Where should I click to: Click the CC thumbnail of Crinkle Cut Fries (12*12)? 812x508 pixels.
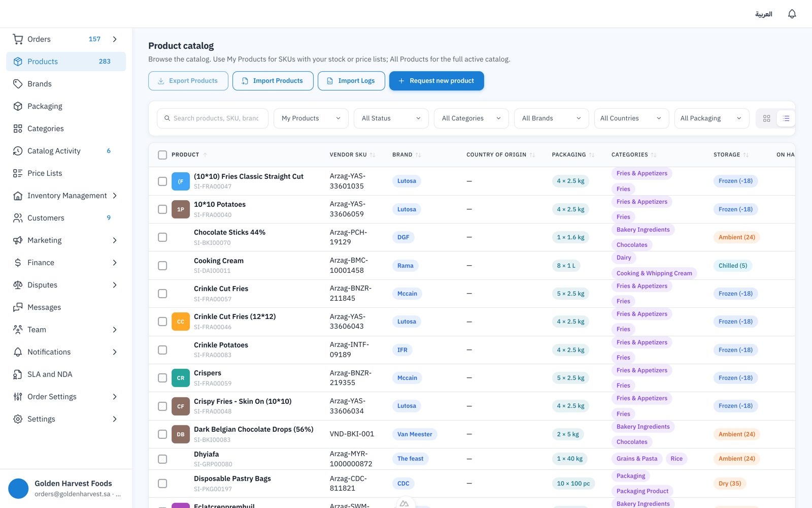pos(181,322)
